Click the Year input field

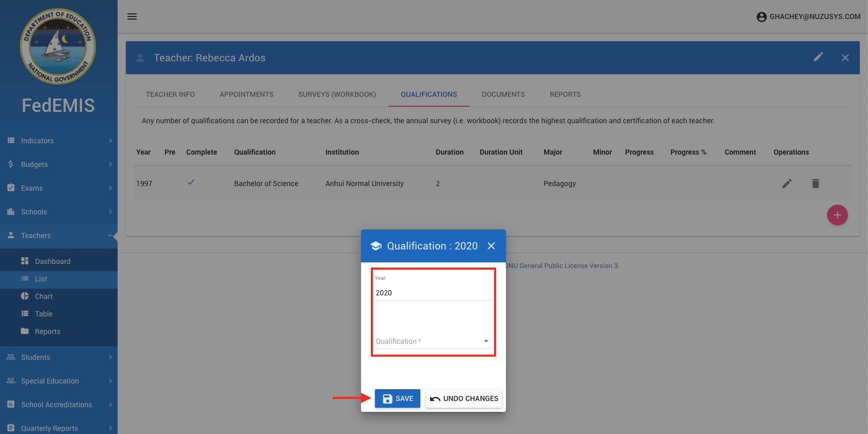pyautogui.click(x=432, y=293)
